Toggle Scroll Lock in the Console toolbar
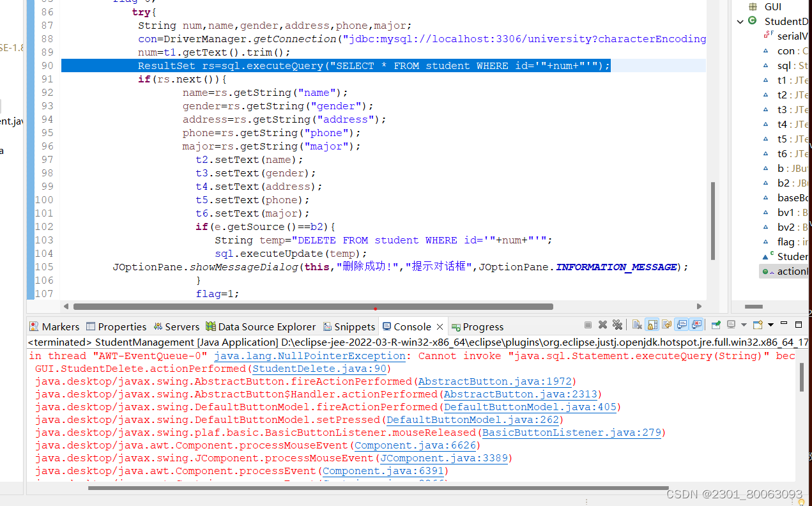812x506 pixels. (651, 325)
